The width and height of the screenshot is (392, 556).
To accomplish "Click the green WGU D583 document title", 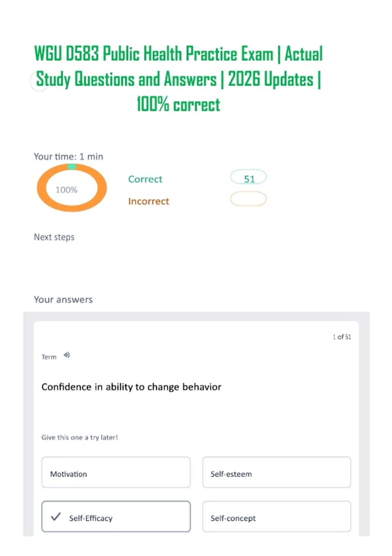I will (x=178, y=79).
